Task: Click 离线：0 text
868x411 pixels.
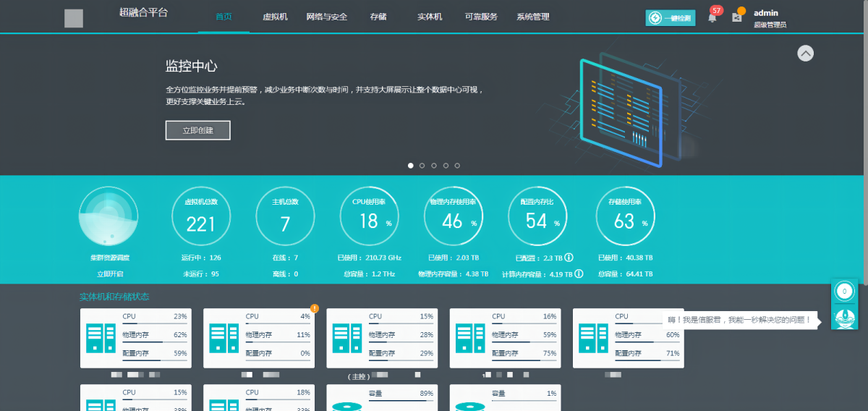Action: tap(285, 274)
